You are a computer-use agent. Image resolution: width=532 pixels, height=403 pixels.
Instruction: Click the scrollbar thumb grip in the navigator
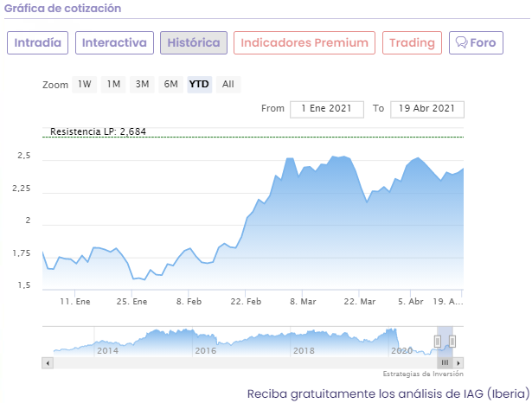[445, 362]
